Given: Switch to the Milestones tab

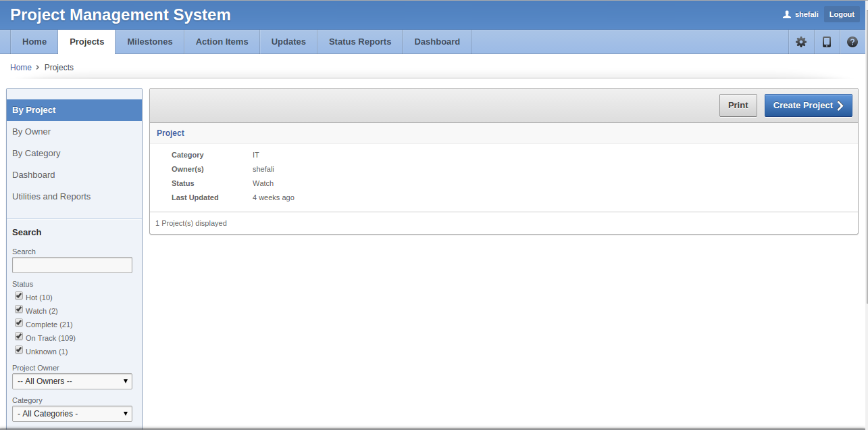Looking at the screenshot, I should click(150, 42).
